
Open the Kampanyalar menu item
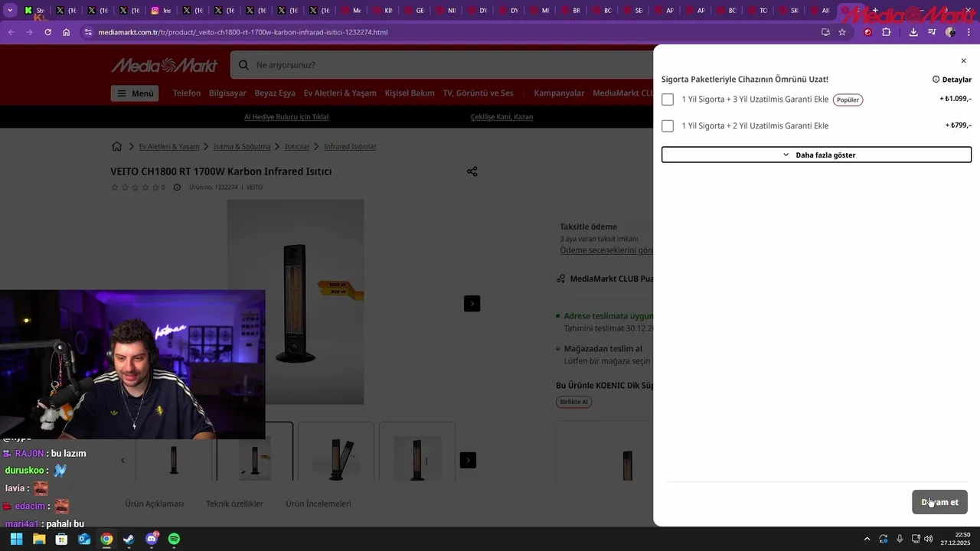(x=559, y=93)
